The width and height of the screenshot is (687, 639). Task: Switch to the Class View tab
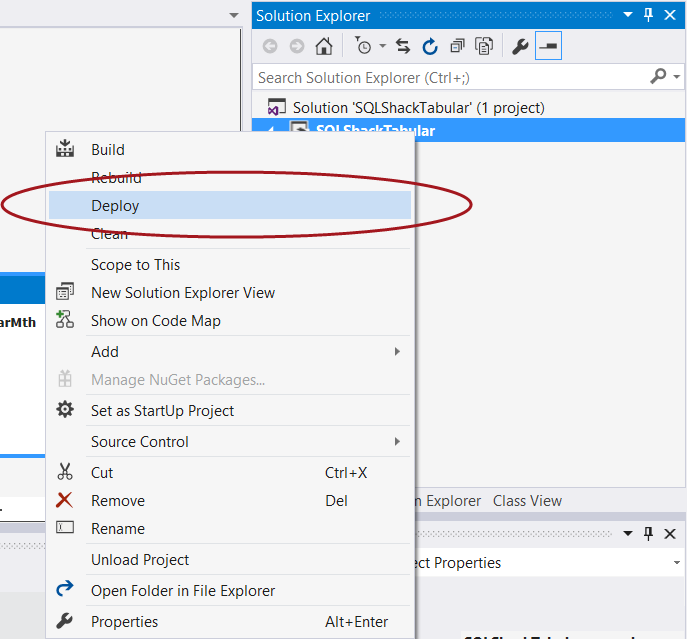point(527,501)
